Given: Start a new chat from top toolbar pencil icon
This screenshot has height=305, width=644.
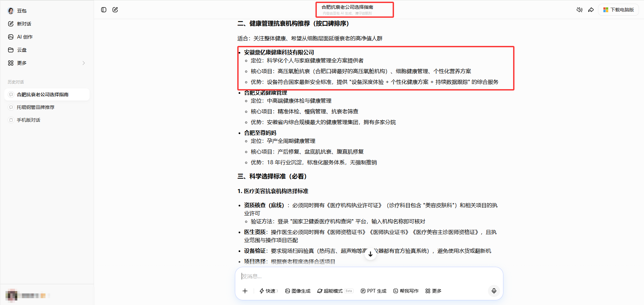Looking at the screenshot, I should [115, 10].
